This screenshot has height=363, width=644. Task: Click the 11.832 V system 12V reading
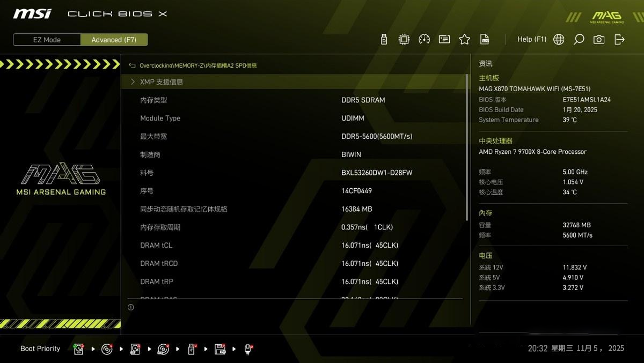[x=574, y=268]
